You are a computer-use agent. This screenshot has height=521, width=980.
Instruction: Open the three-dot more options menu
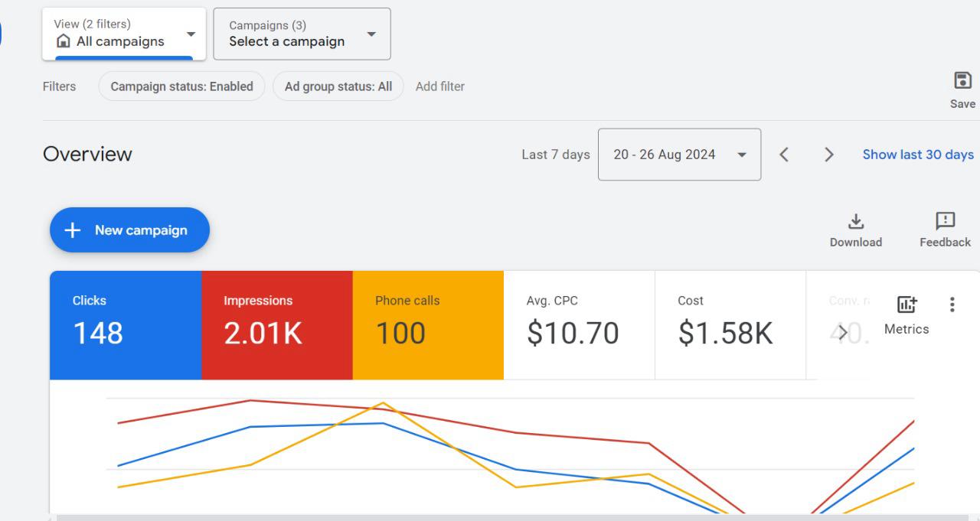coord(952,304)
